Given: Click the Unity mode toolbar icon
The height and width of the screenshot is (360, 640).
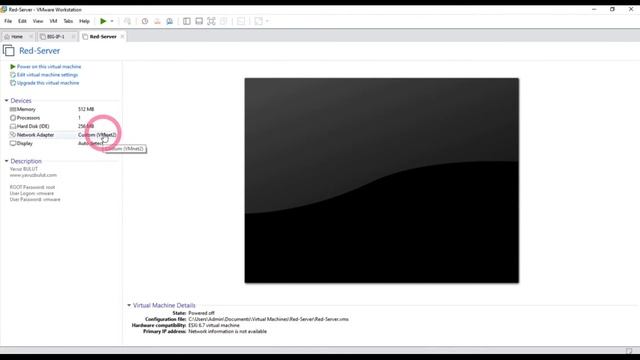Looking at the screenshot, I should coord(223,21).
